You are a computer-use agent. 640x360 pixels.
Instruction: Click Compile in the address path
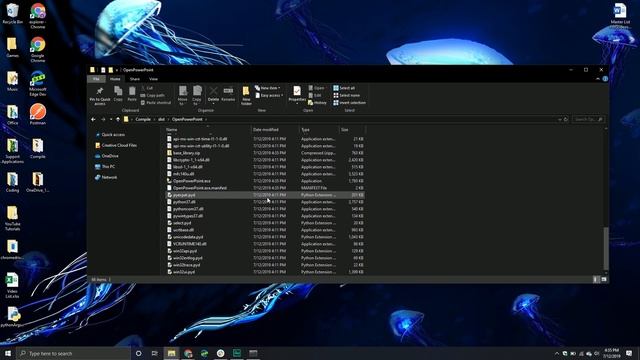tap(143, 119)
